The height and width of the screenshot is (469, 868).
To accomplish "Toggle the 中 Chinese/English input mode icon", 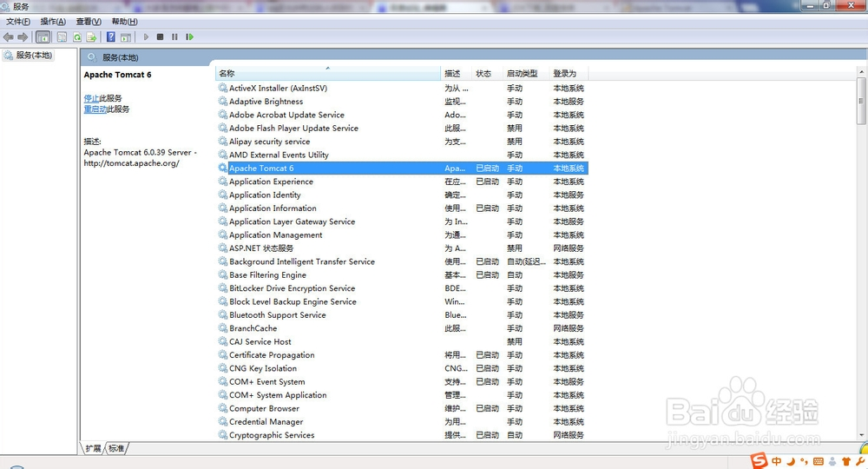I will 777,461.
